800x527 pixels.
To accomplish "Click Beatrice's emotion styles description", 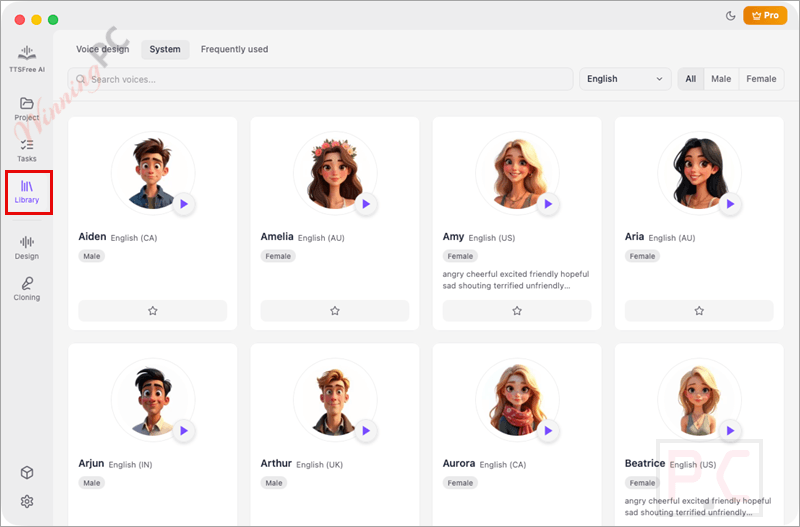I will click(x=698, y=506).
